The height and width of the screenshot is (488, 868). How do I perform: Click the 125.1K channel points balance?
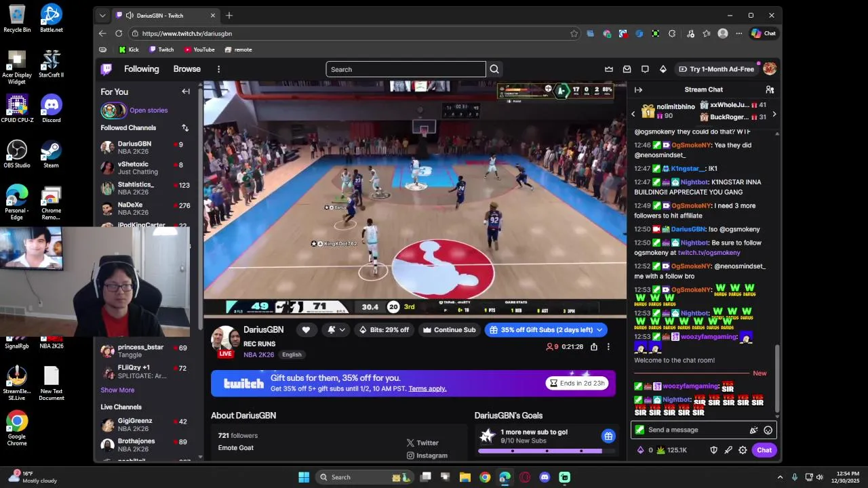click(671, 450)
